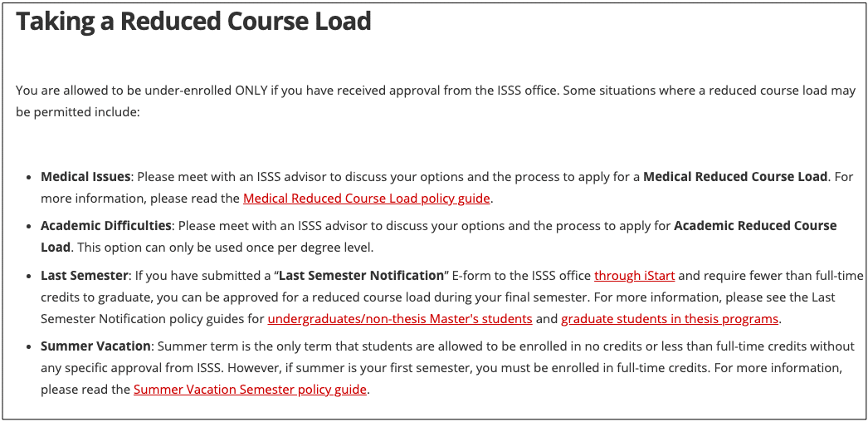This screenshot has height=422, width=868.
Task: Open the Medical Reduced Course Load policy guide link
Action: 367,199
